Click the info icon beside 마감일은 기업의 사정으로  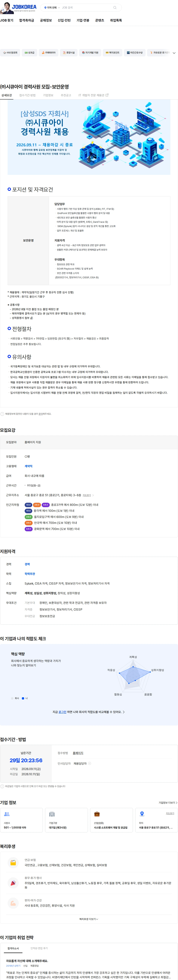(x=2, y=786)
